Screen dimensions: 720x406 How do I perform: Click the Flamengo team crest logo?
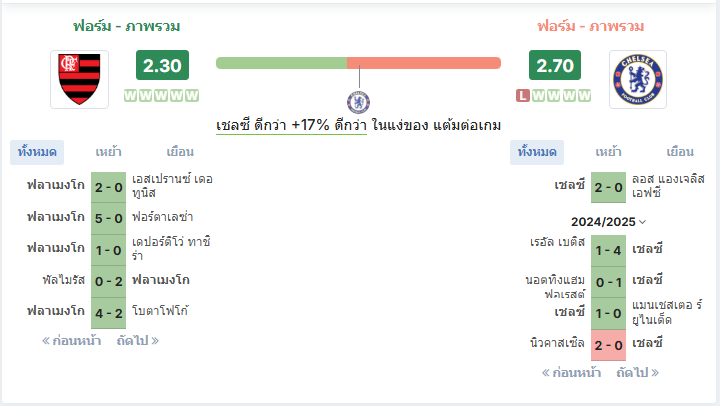(79, 79)
